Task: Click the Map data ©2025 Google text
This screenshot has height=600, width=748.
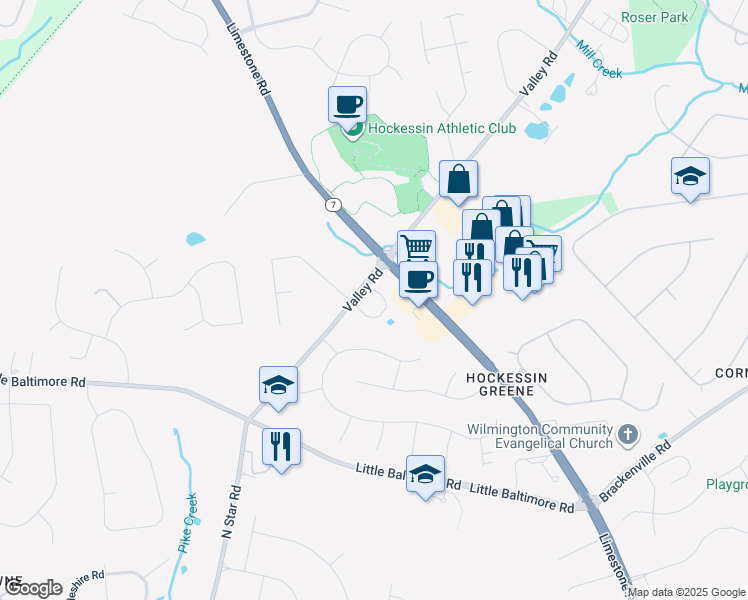Action: (687, 592)
